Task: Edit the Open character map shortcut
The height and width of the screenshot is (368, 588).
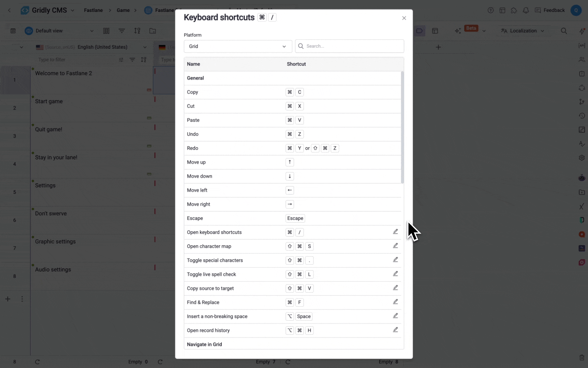Action: (395, 246)
